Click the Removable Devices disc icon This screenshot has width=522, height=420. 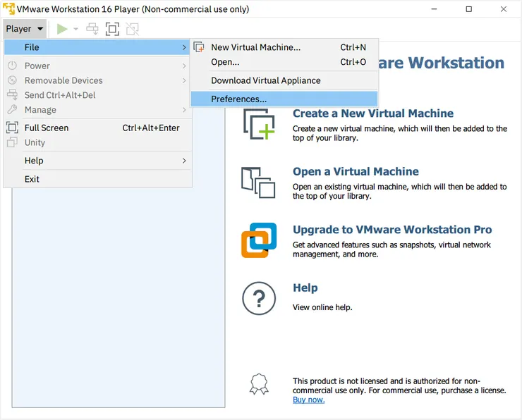pos(12,80)
